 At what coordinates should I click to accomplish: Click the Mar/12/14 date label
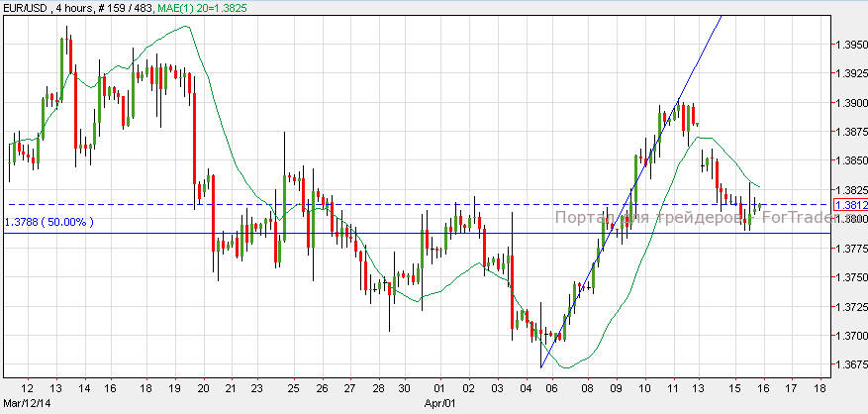(27, 405)
